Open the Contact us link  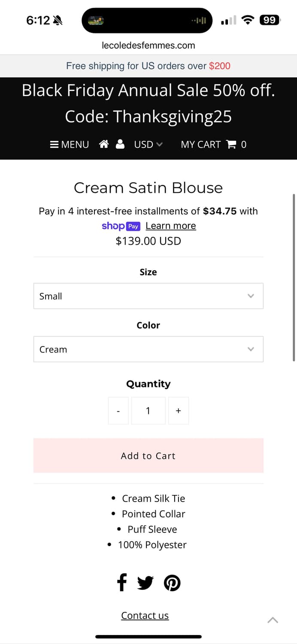click(145, 615)
